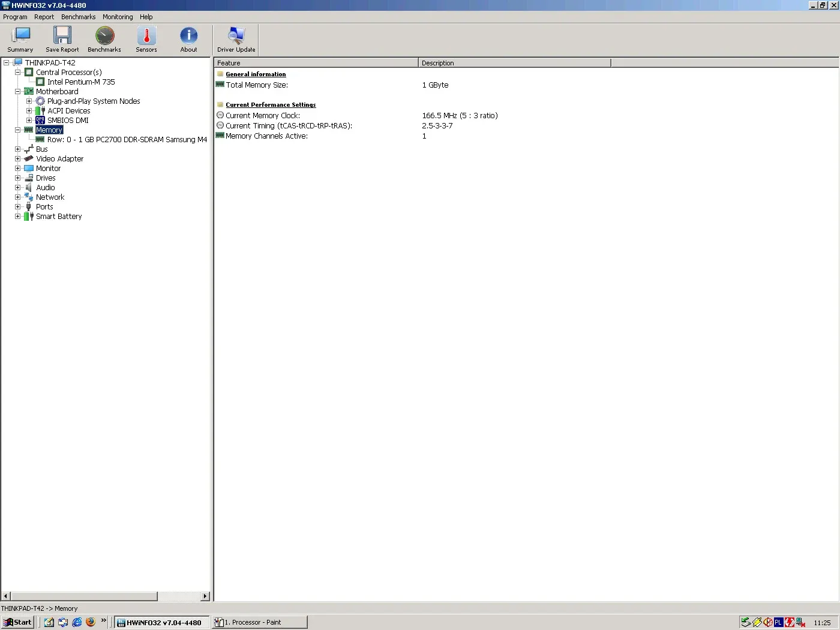
Task: Select SMBIOS DMI node
Action: click(68, 120)
